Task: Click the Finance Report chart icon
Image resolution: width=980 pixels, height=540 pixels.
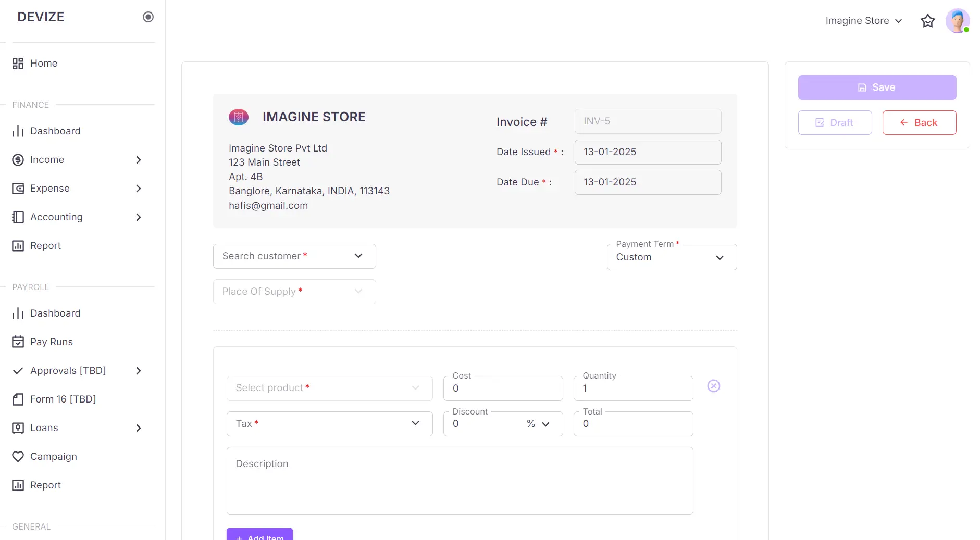Action: (18, 246)
